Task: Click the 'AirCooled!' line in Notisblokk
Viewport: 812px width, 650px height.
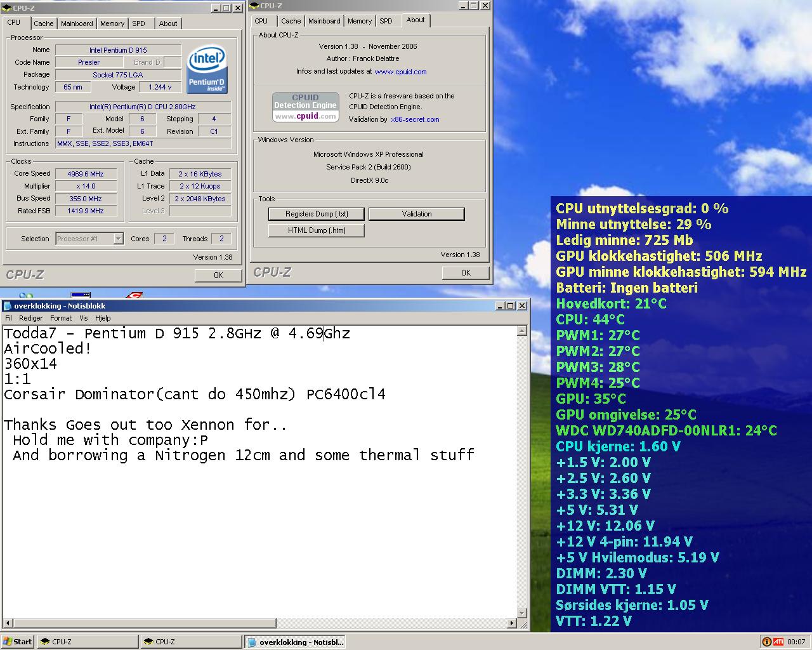Action: (48, 348)
